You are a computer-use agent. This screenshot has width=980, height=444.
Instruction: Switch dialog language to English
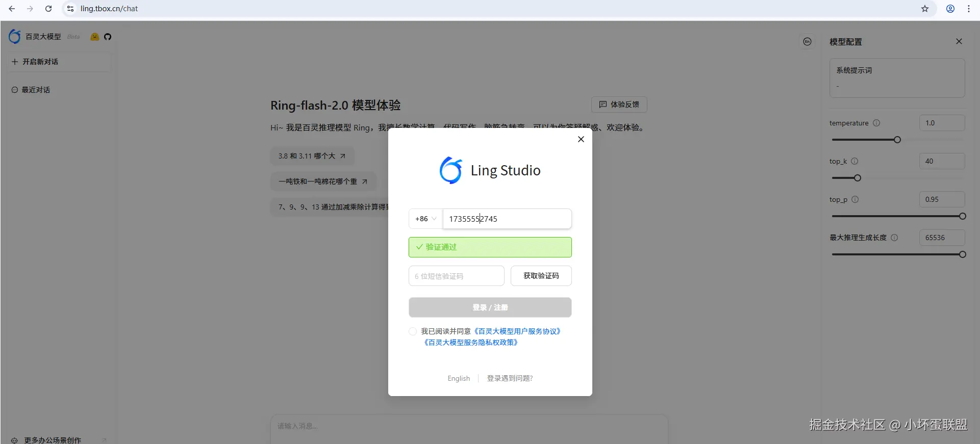coord(459,378)
